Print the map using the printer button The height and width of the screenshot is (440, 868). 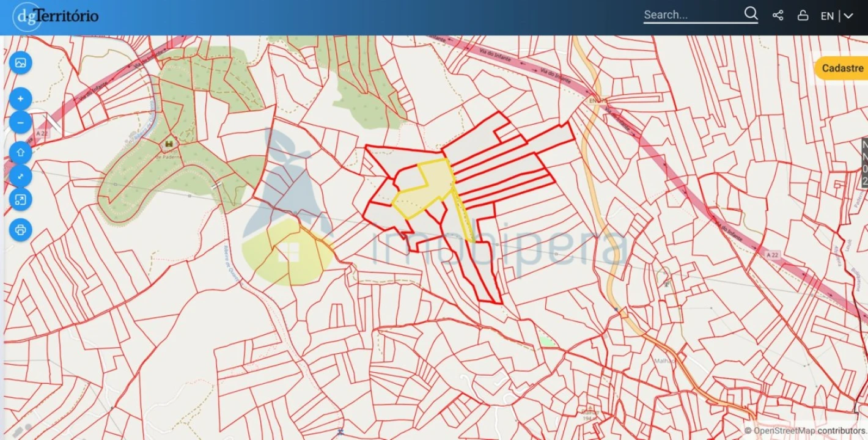pyautogui.click(x=20, y=230)
